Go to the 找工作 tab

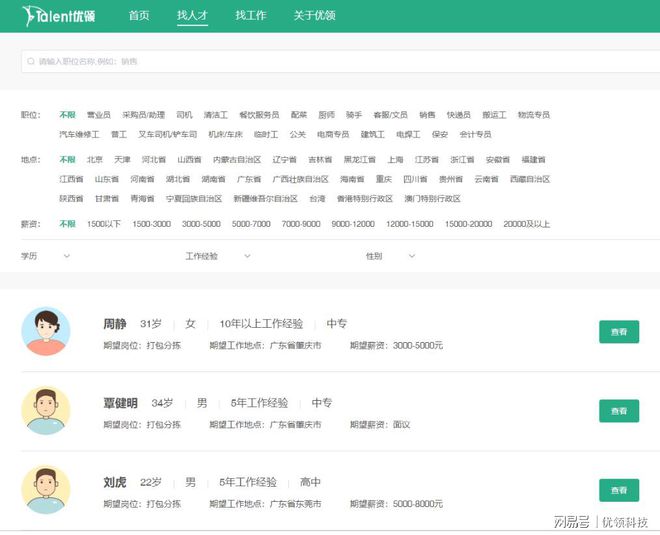tap(251, 16)
